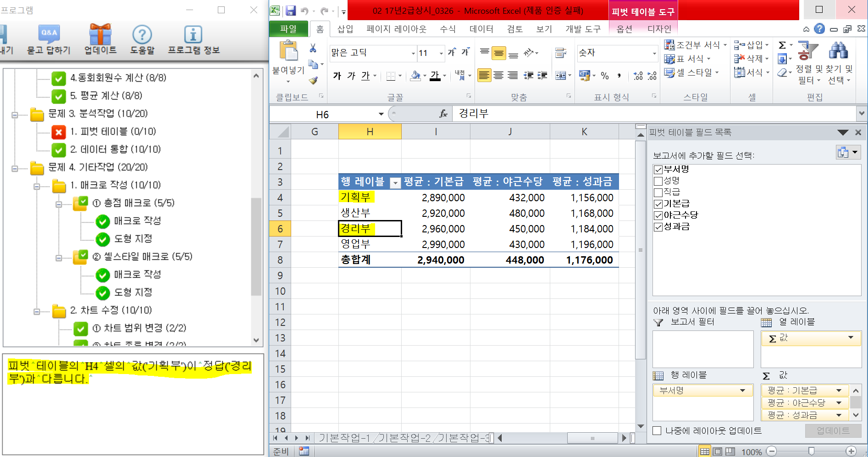Open the font size dropdown
The height and width of the screenshot is (457, 868).
(441, 53)
